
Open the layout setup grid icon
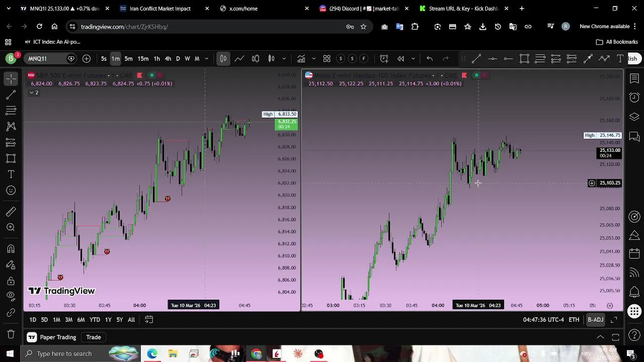coord(327,59)
